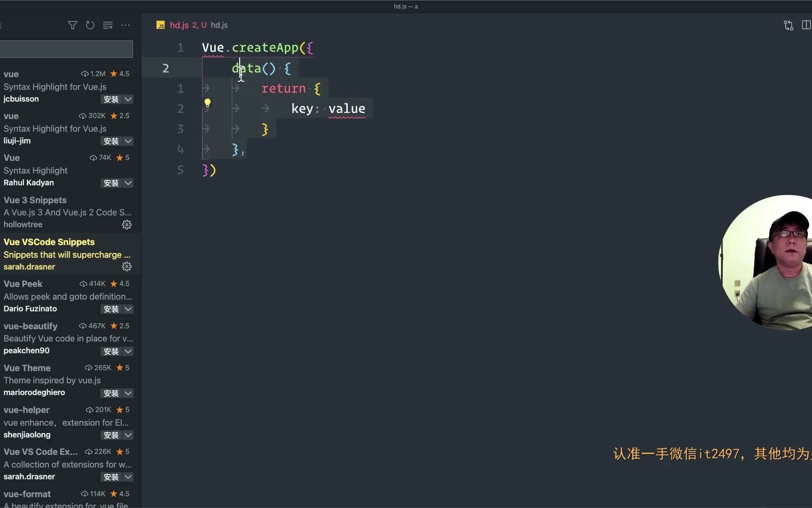Clear extension search results icon
Screen dimensions: 812x508
point(108,25)
